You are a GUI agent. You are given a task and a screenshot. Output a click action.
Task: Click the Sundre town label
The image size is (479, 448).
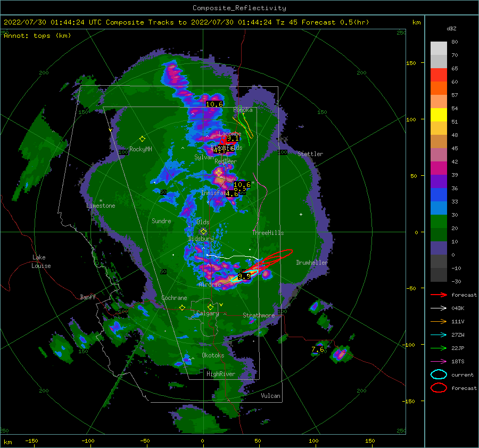161,221
